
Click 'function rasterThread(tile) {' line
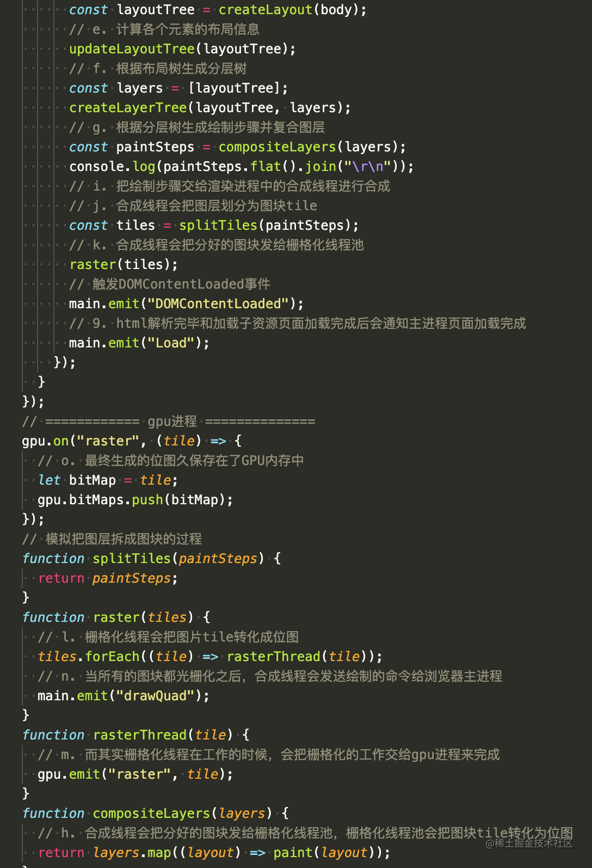(135, 735)
